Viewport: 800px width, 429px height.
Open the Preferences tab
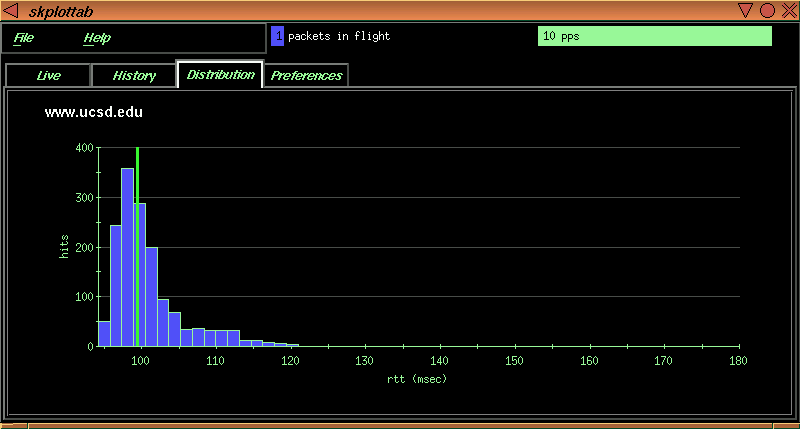[306, 75]
